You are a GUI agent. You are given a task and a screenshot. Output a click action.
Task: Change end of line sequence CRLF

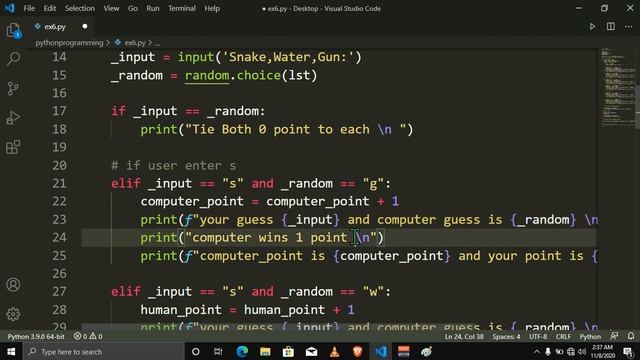(x=563, y=336)
